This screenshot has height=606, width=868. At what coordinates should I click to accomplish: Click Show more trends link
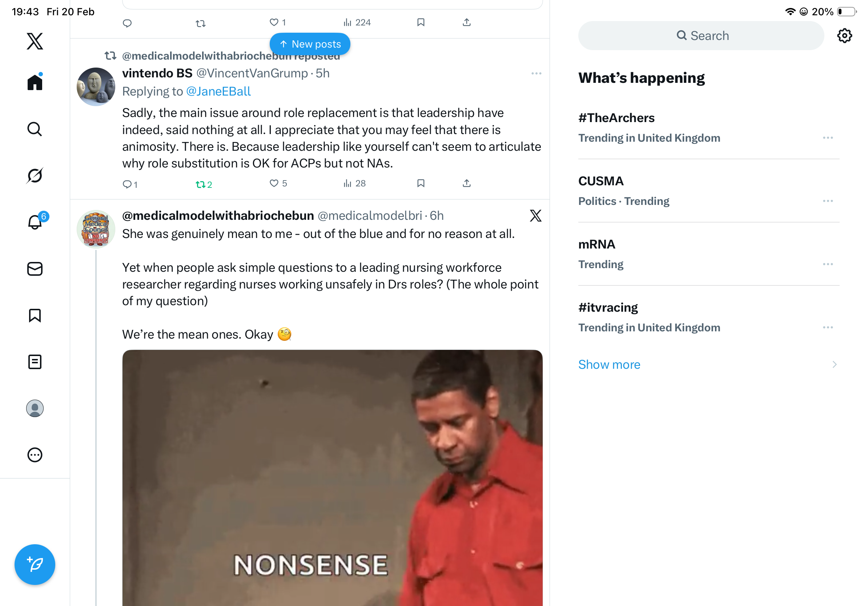click(610, 365)
